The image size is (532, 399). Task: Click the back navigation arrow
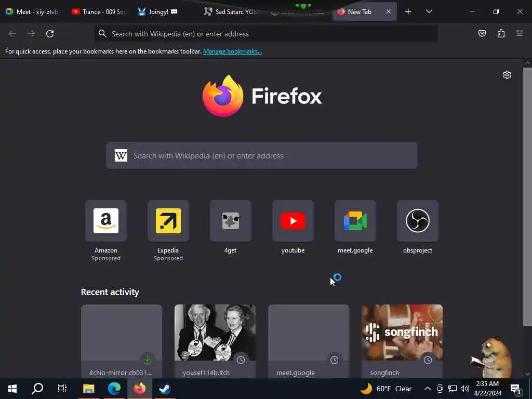pyautogui.click(x=12, y=34)
